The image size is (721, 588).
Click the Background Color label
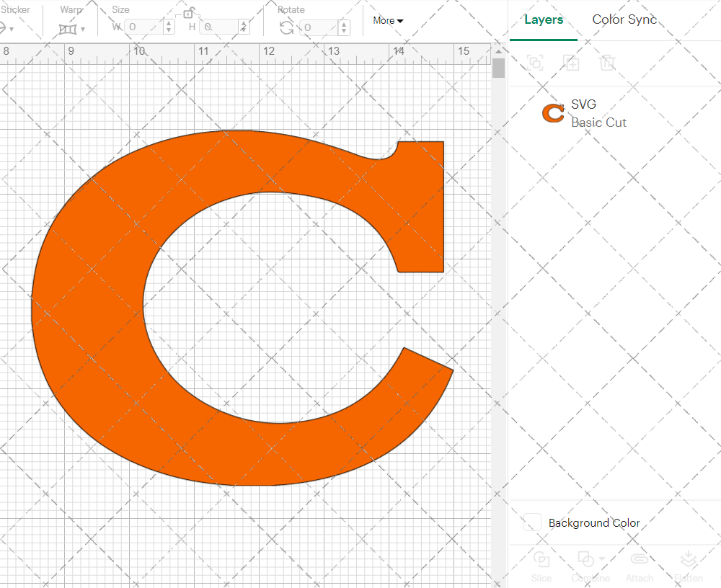(x=594, y=523)
